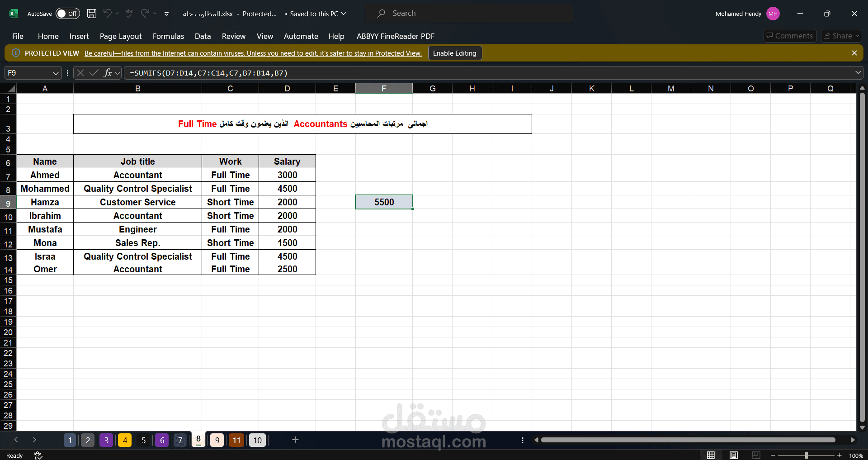This screenshot has height=460, width=868.
Task: Adjust the zoom slider
Action: pyautogui.click(x=806, y=455)
